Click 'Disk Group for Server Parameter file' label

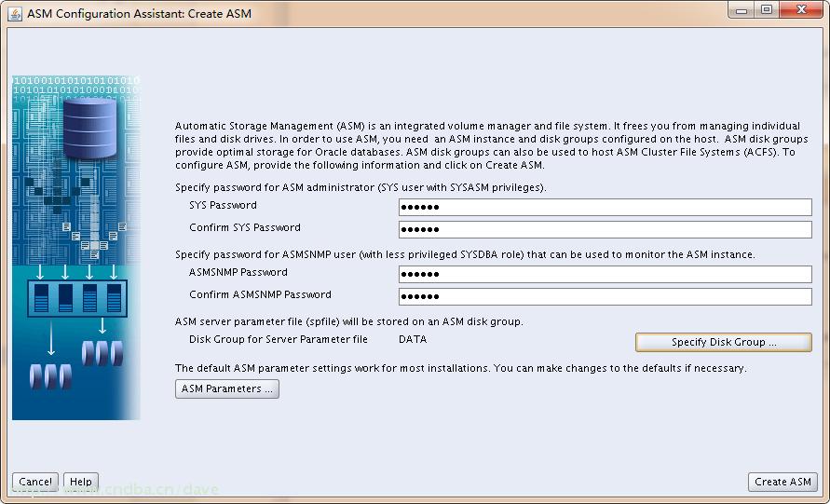coord(279,339)
